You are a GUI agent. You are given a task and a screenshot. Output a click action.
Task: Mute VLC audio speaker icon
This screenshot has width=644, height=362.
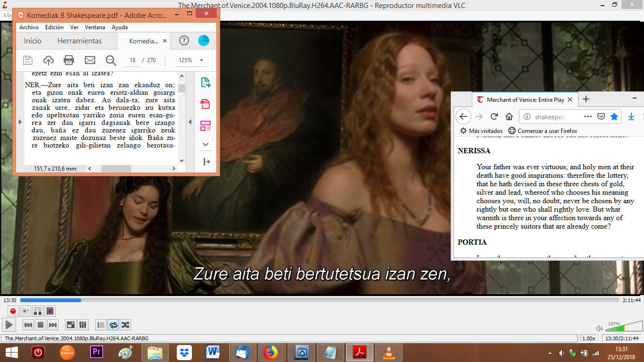(599, 328)
